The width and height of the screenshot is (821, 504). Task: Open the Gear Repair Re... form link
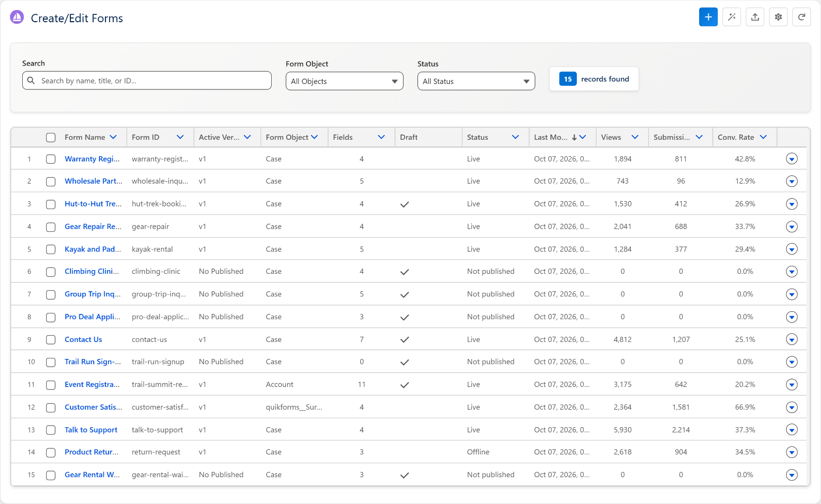pyautogui.click(x=93, y=227)
